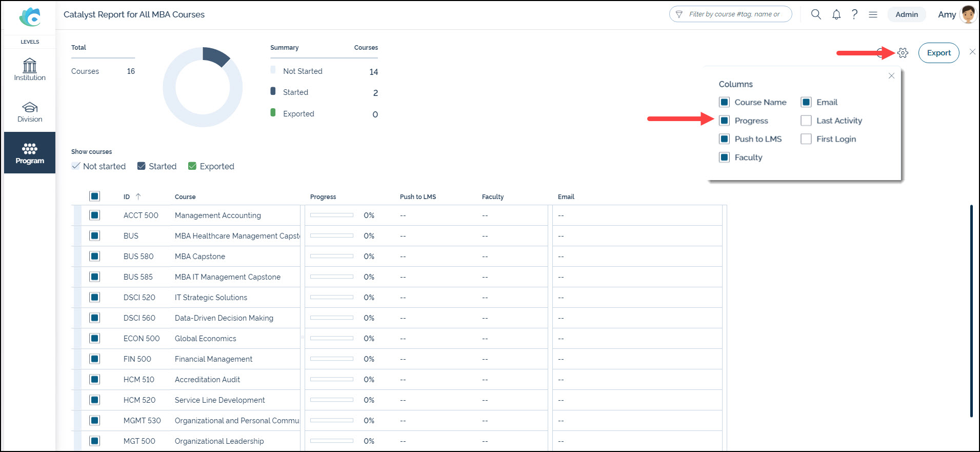Click Global Economics progress bar
Screen dimensions: 980x452
coord(332,338)
